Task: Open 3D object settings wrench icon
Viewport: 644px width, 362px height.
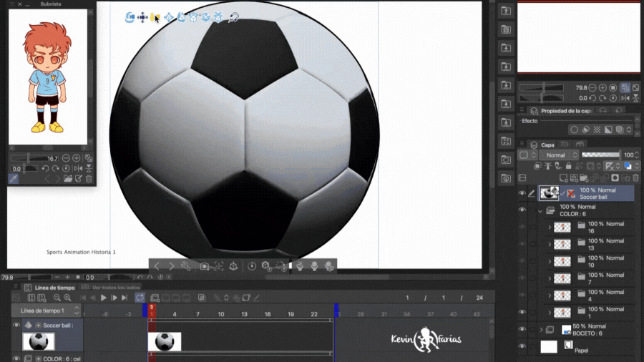Action: pyautogui.click(x=185, y=266)
